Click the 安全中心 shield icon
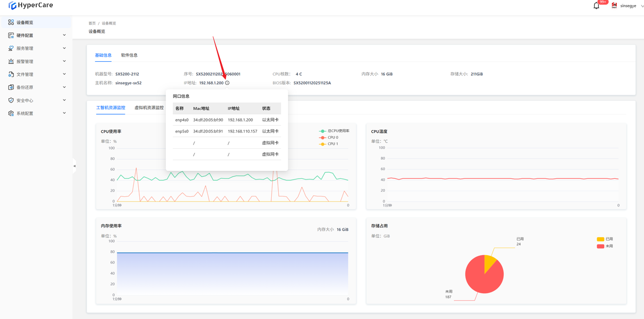This screenshot has width=644, height=319. coord(11,100)
